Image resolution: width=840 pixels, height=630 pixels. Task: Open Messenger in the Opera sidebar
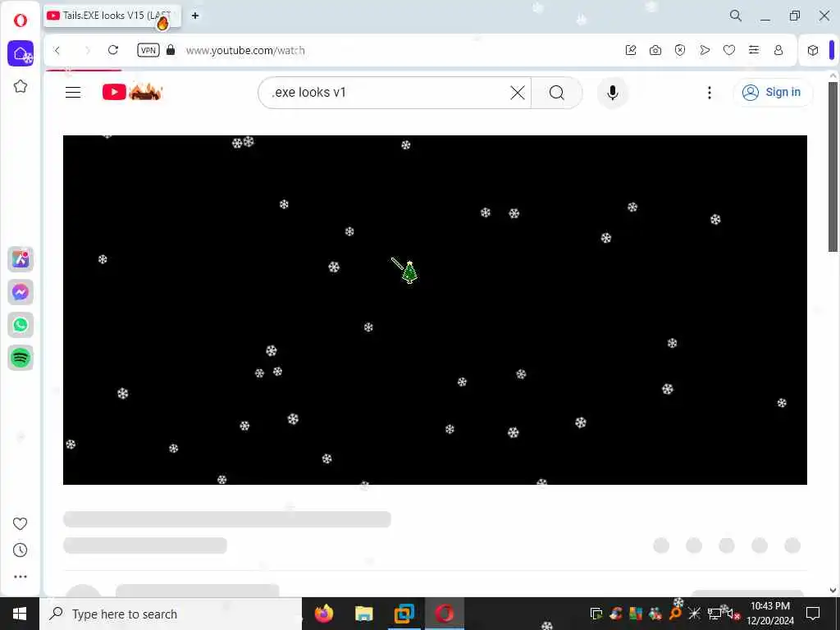(x=21, y=292)
